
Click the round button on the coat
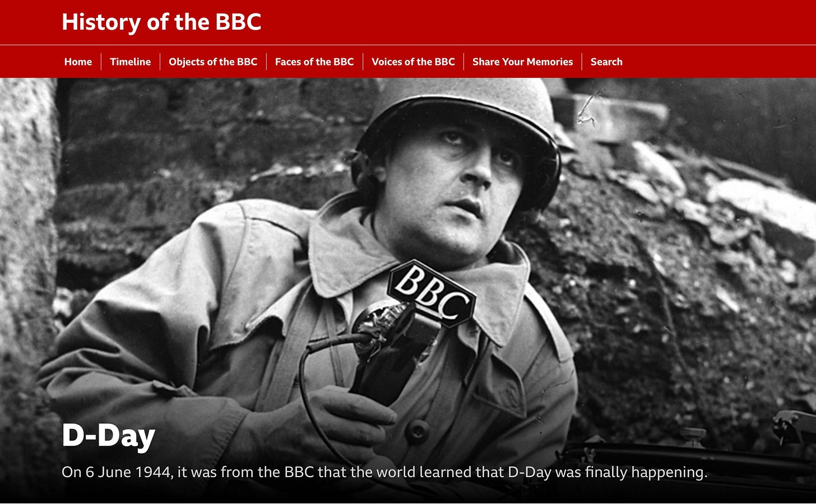[x=417, y=432]
